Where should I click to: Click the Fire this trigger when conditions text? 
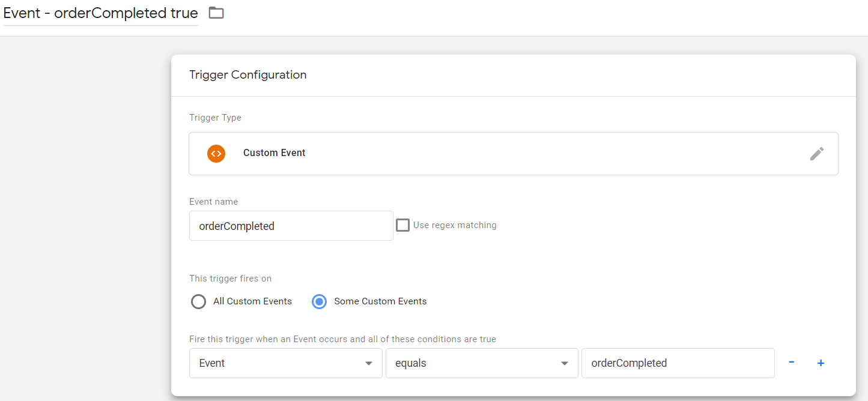pos(342,339)
